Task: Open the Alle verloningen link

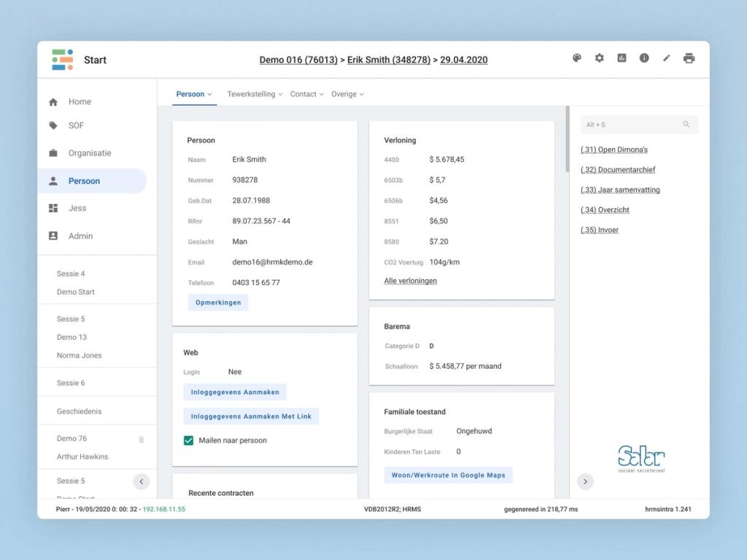Action: [410, 281]
